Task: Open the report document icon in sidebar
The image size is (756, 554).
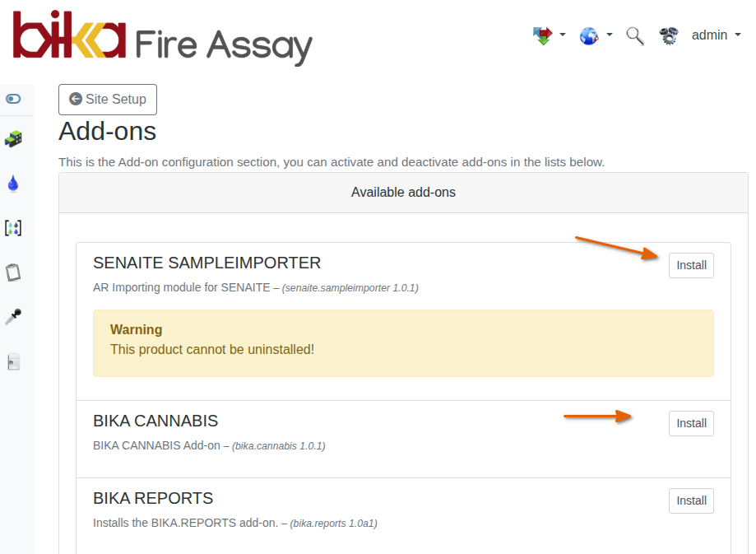Action: click(13, 361)
